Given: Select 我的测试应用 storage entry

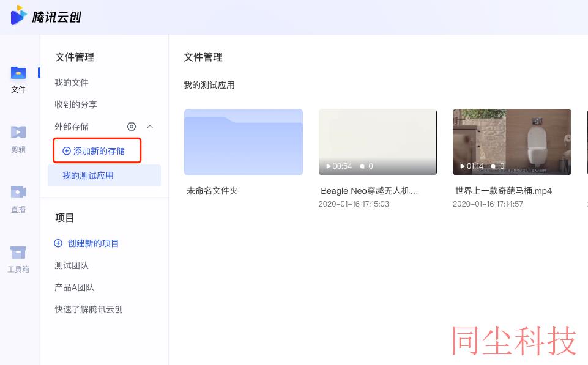Looking at the screenshot, I should tap(104, 175).
